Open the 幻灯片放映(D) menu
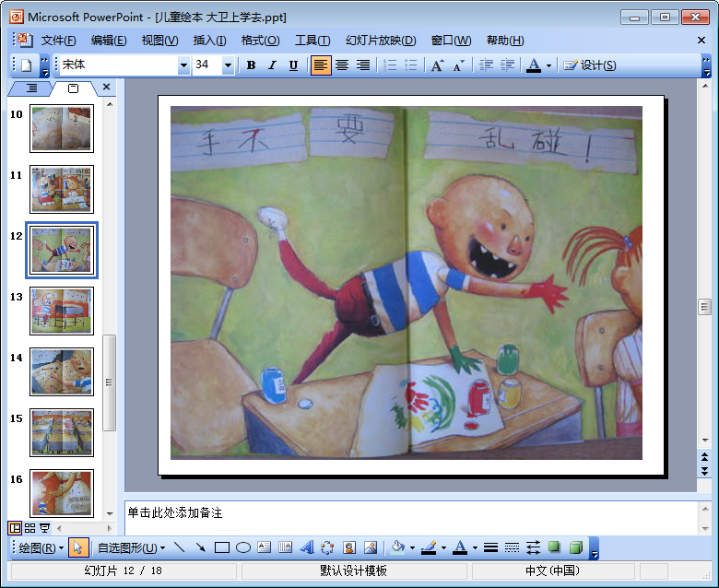The image size is (719, 588). tap(381, 41)
